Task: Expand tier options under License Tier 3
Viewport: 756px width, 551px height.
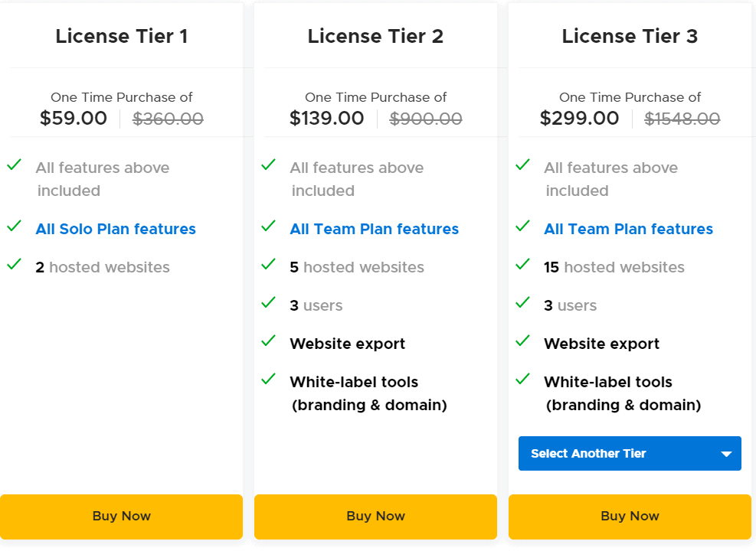Action: tap(630, 453)
